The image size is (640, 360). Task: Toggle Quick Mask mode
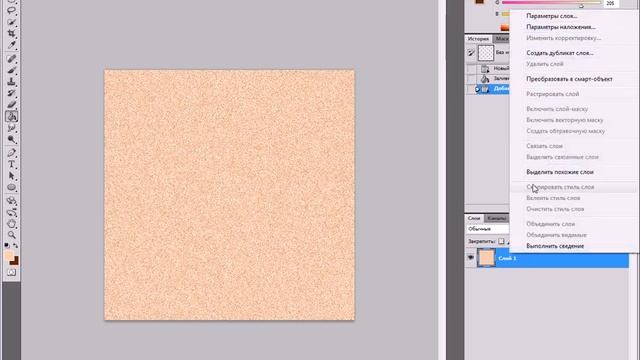(x=11, y=272)
